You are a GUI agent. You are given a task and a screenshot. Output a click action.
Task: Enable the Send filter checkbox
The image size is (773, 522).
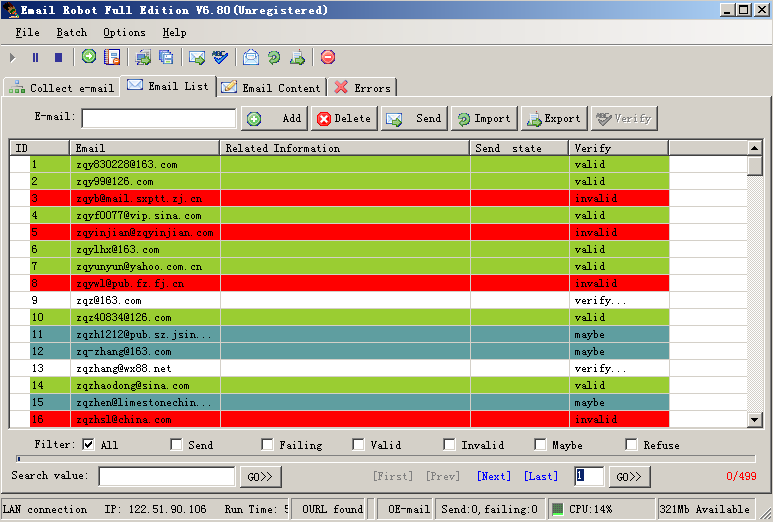coord(176,445)
